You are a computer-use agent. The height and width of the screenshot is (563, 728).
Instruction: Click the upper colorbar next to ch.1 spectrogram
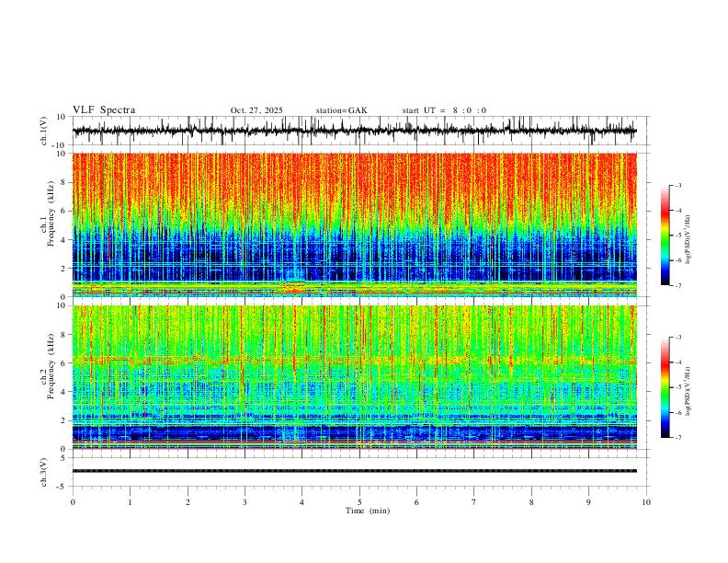coord(665,236)
